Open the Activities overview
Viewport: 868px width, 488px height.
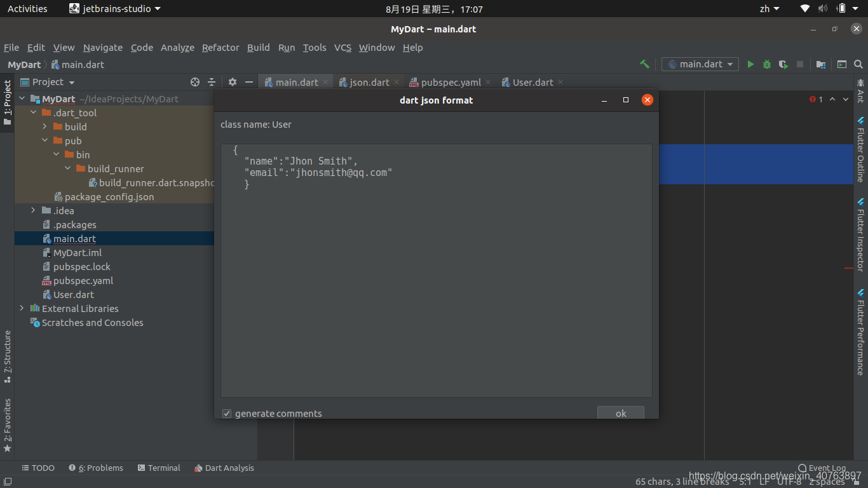[27, 9]
